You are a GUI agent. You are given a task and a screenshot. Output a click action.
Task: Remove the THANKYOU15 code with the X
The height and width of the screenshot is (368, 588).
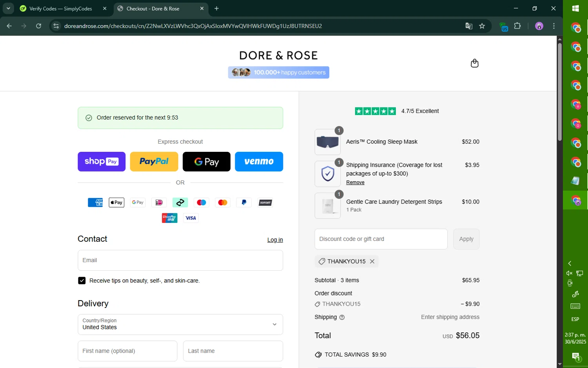(x=372, y=261)
